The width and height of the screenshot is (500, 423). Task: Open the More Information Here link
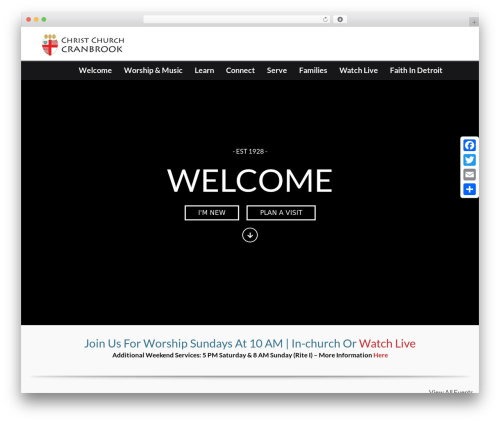pyautogui.click(x=380, y=355)
